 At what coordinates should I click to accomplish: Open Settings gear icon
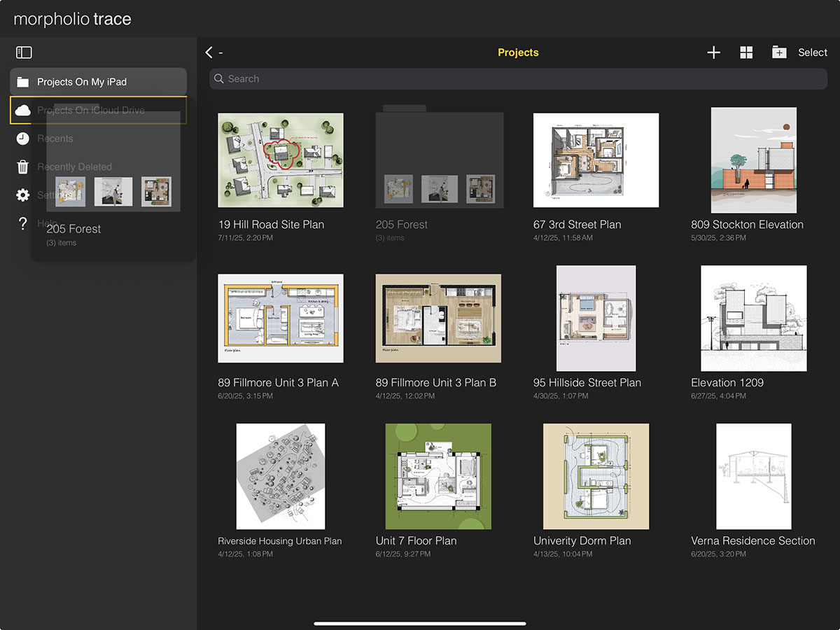click(22, 195)
